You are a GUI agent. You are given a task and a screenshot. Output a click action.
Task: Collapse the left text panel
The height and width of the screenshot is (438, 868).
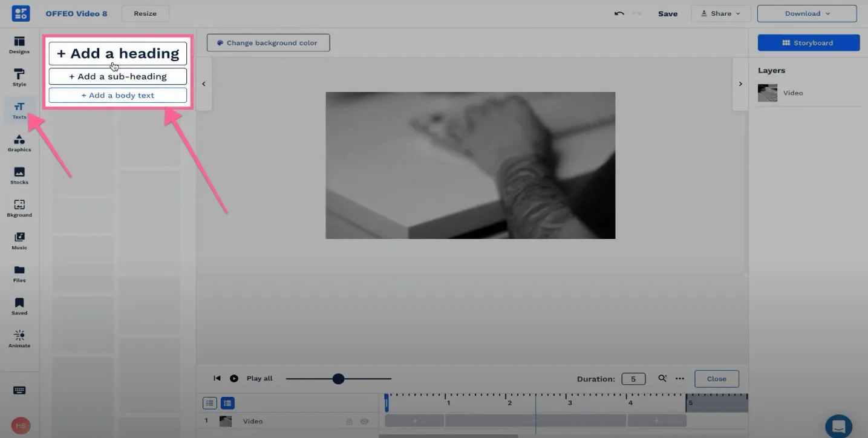click(x=204, y=84)
